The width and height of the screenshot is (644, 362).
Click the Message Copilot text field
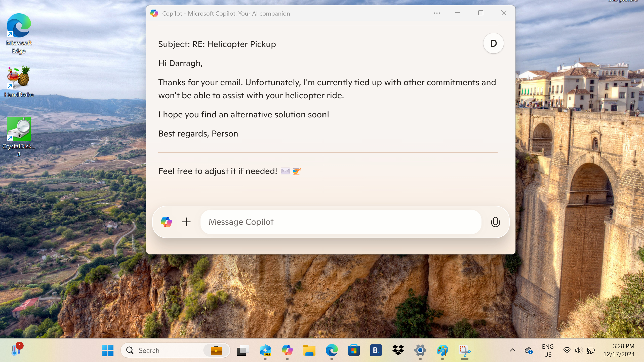(x=341, y=222)
